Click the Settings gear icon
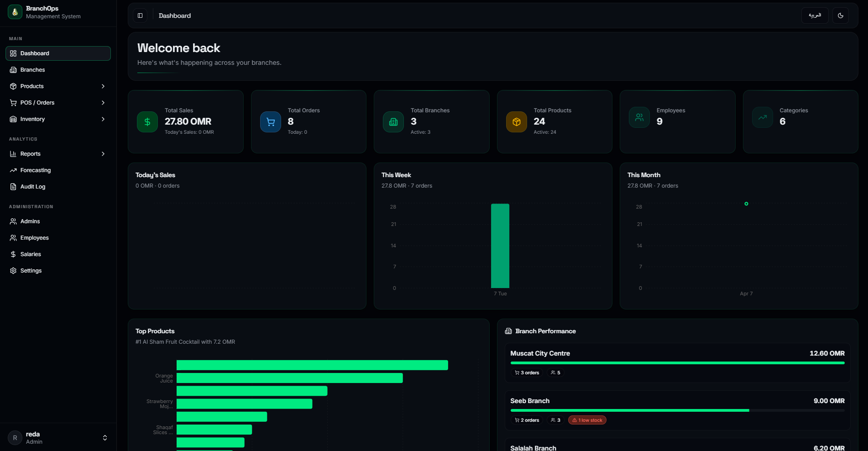Screen dimensions: 868x451 [x=13, y=271]
